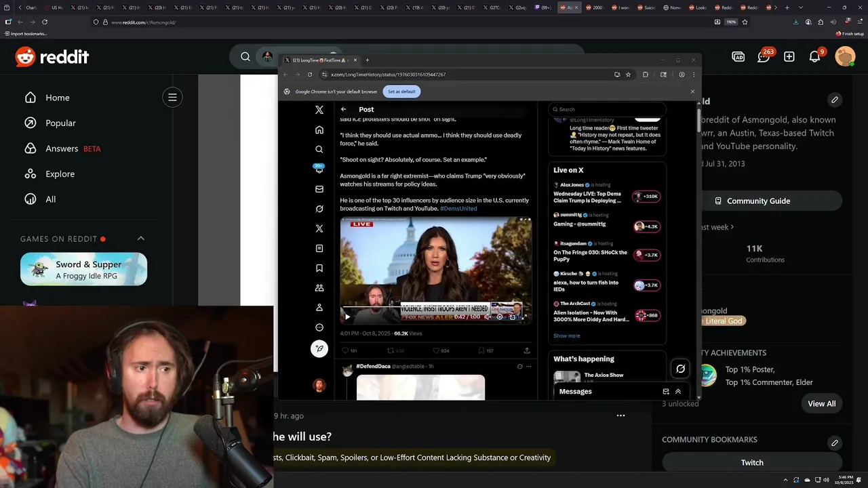This screenshot has width=868, height=488.
Task: Reply to the post with 181 comments
Action: (349, 350)
